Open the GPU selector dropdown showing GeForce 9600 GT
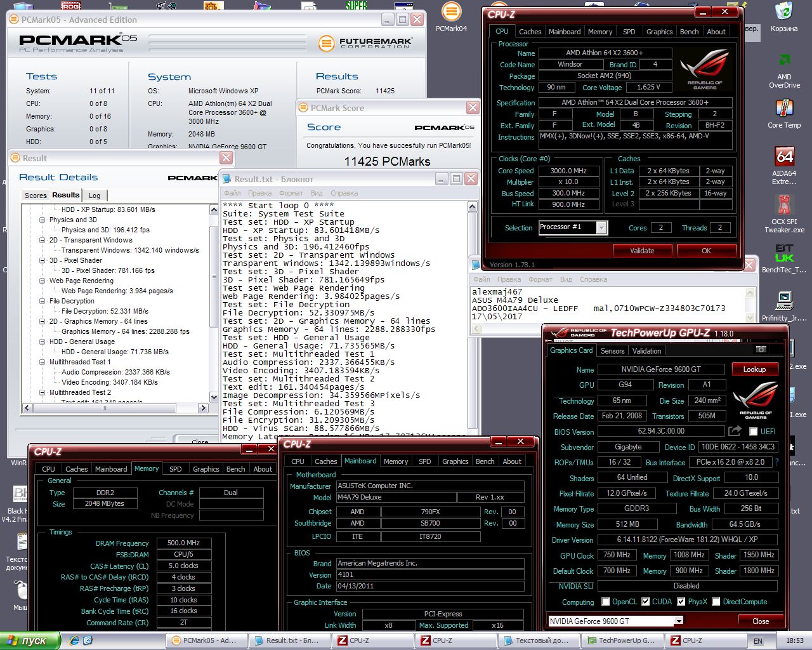Viewport: 812px width, 650px height. 679,621
